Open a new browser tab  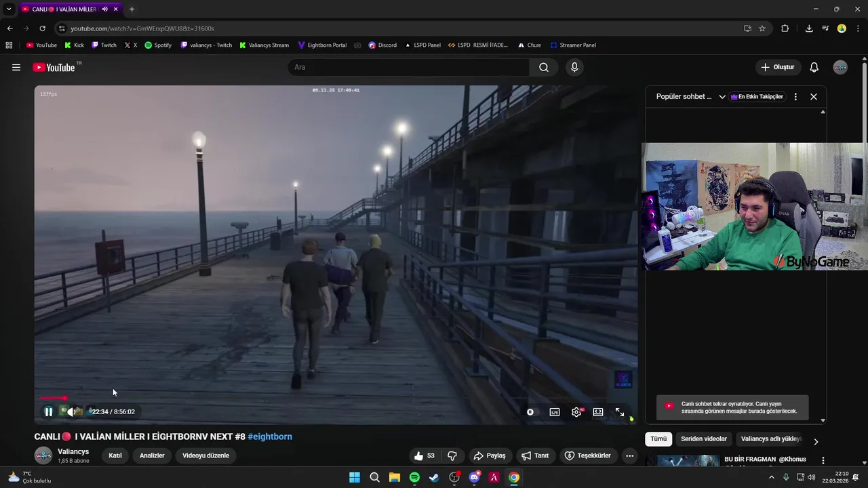click(x=132, y=9)
